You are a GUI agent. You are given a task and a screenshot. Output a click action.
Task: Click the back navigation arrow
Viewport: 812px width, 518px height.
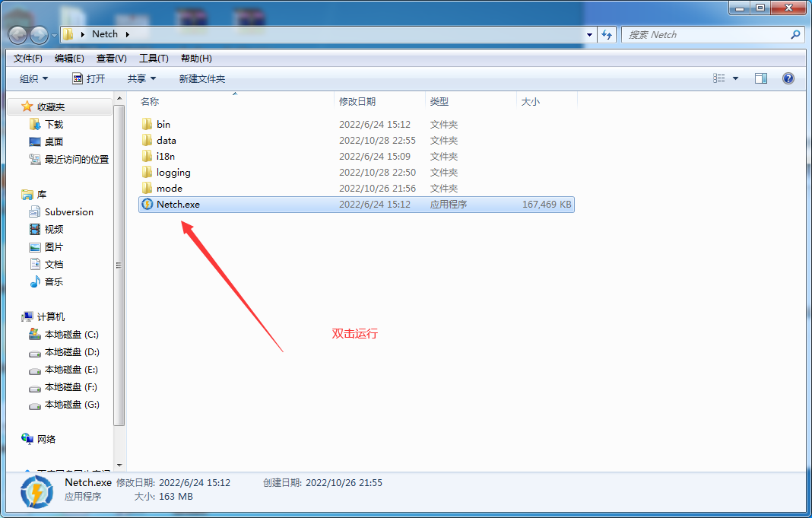click(18, 35)
